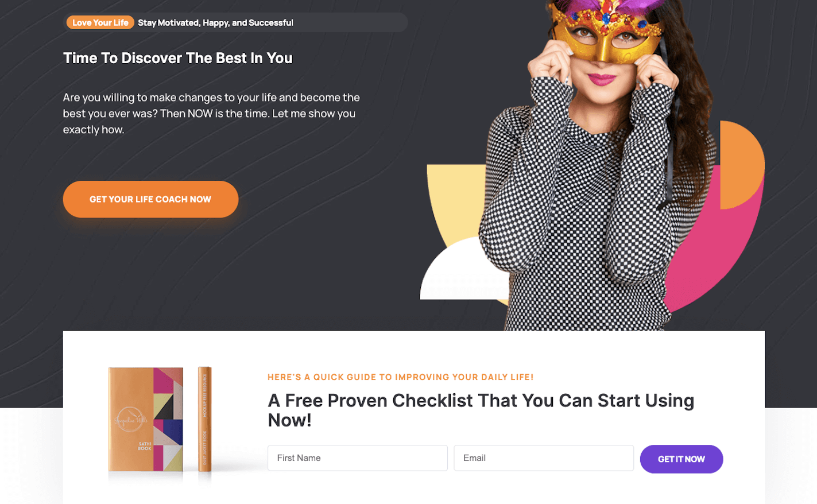This screenshot has width=817, height=504.
Task: Click the A Free Proven Checklist heading
Action: tap(481, 410)
